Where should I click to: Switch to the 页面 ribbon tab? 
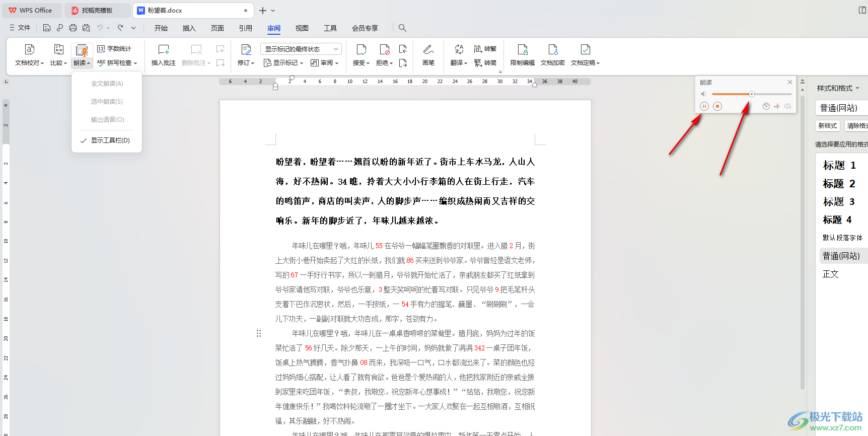218,28
